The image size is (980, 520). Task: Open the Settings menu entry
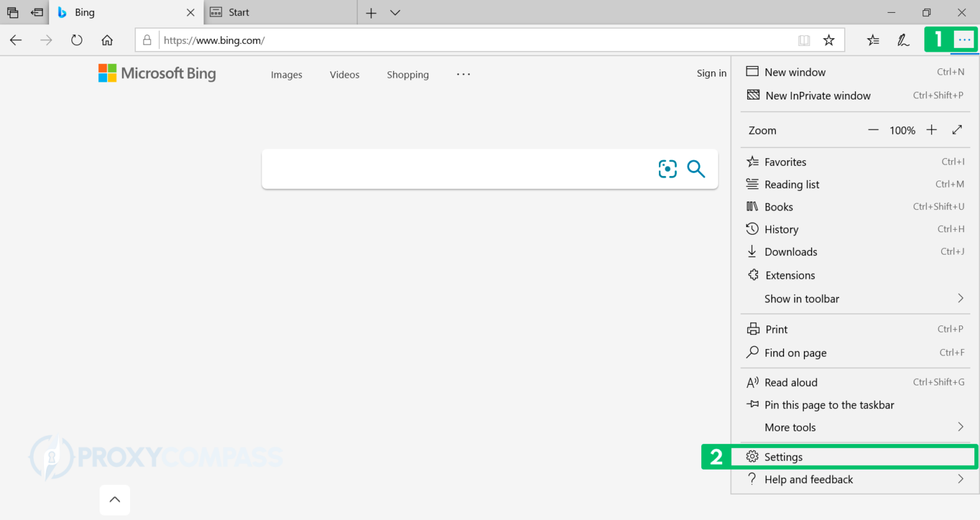tap(783, 456)
